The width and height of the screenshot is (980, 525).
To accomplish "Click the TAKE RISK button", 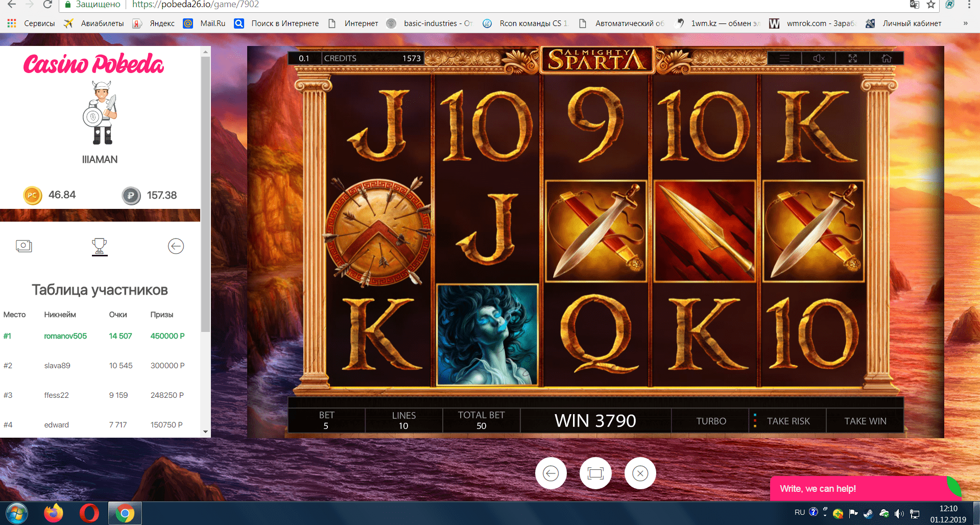I will [788, 421].
